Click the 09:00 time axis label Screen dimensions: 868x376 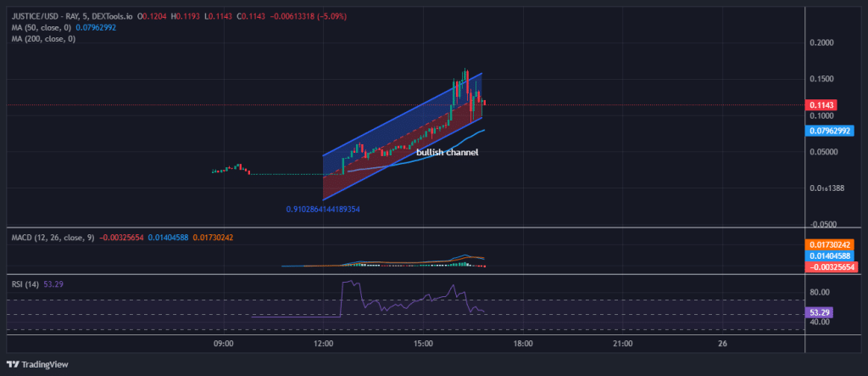coord(224,344)
